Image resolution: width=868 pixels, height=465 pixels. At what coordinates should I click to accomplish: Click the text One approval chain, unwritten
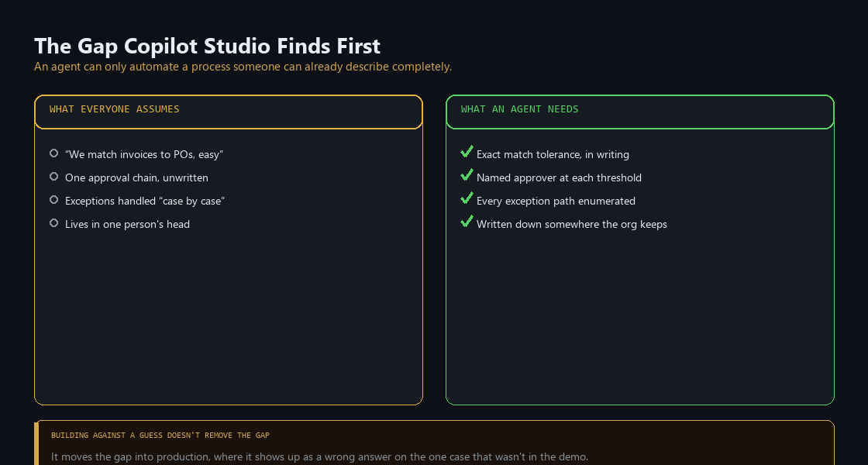pyautogui.click(x=136, y=177)
